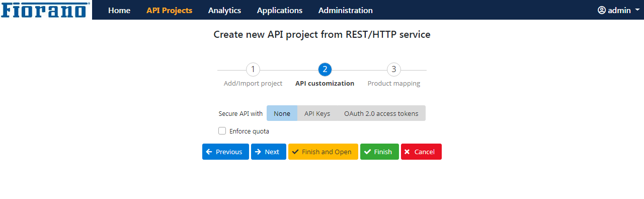The height and width of the screenshot is (199, 644).
Task: Open the Administration menu
Action: tap(346, 10)
